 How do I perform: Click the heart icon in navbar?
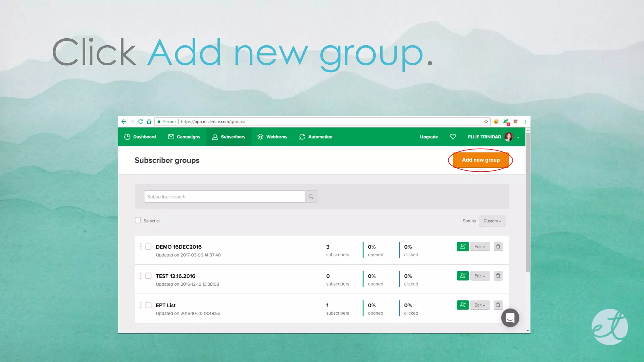pyautogui.click(x=453, y=137)
